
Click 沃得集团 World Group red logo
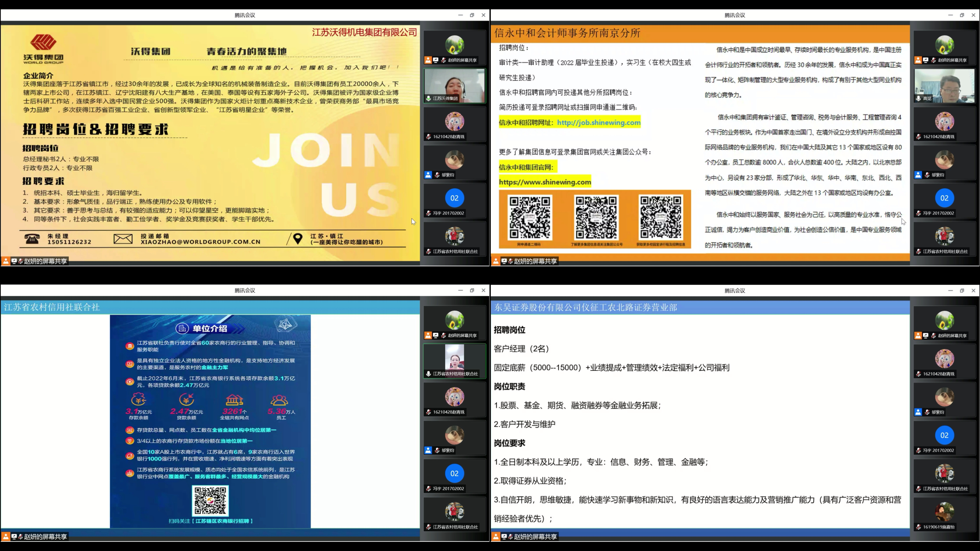tap(43, 43)
